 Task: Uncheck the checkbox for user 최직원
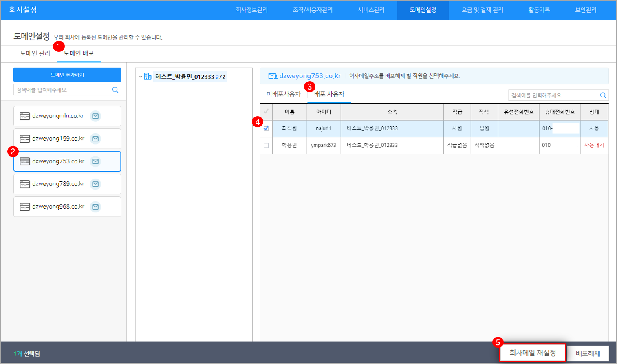coord(266,128)
